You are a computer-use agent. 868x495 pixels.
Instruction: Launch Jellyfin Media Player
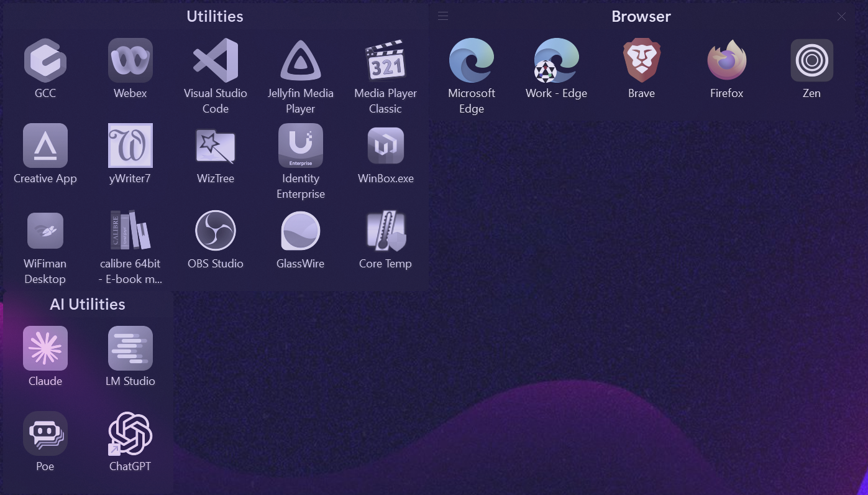(x=301, y=61)
